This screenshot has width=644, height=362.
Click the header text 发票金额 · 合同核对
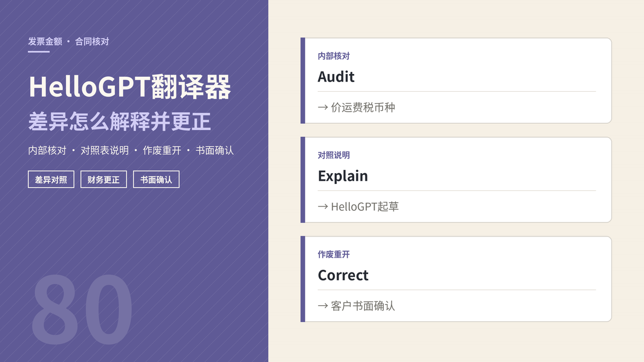pos(69,41)
